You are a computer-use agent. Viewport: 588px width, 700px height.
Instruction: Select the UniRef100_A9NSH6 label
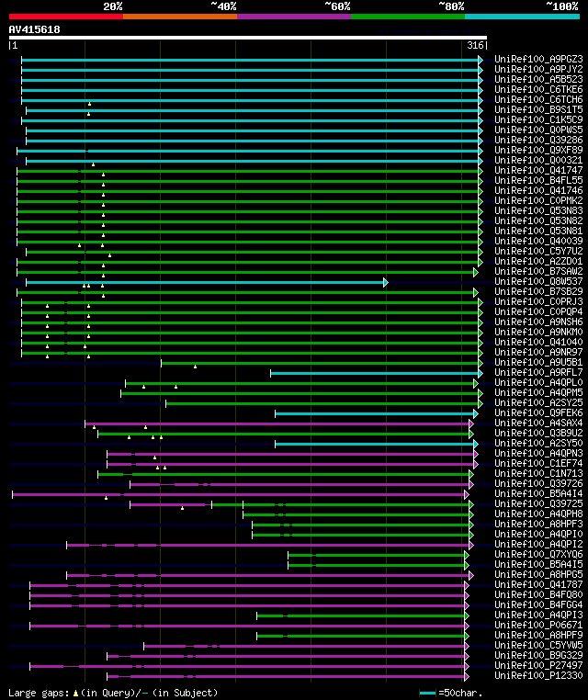538,322
